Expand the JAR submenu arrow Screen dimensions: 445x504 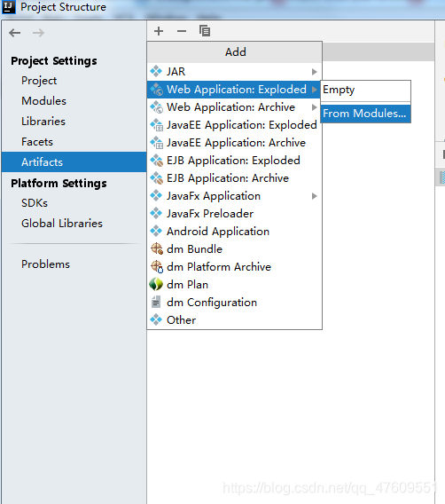point(315,72)
